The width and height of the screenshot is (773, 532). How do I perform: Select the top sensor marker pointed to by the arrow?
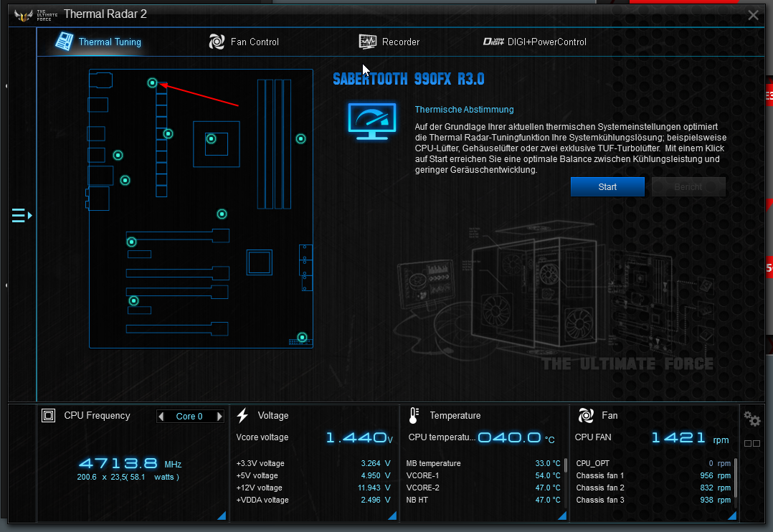(x=152, y=83)
